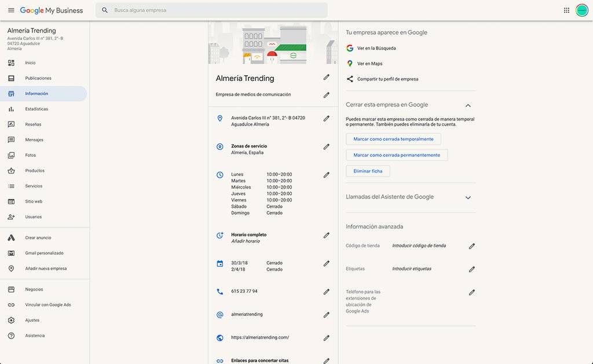Click the search magnifier icon
The image size is (593, 364).
(105, 10)
